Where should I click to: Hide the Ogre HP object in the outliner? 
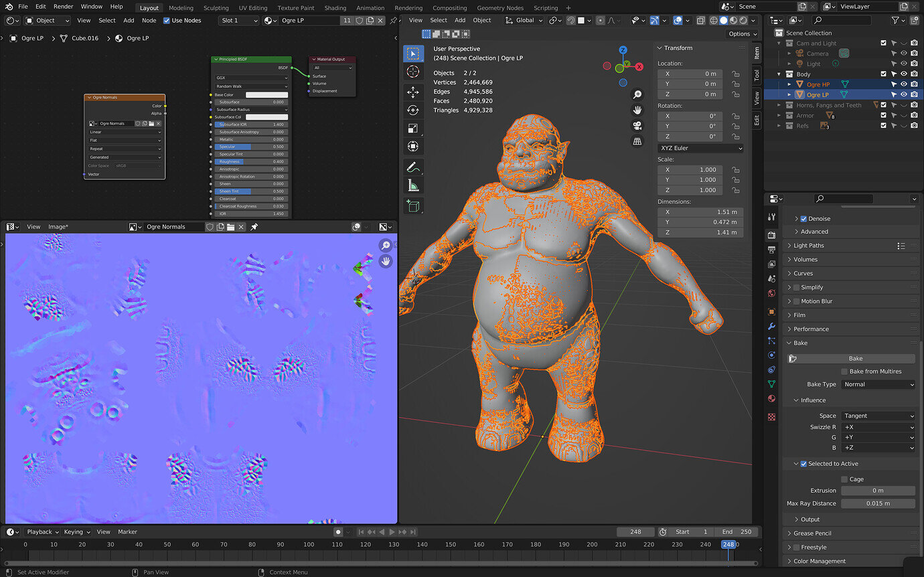tap(905, 84)
